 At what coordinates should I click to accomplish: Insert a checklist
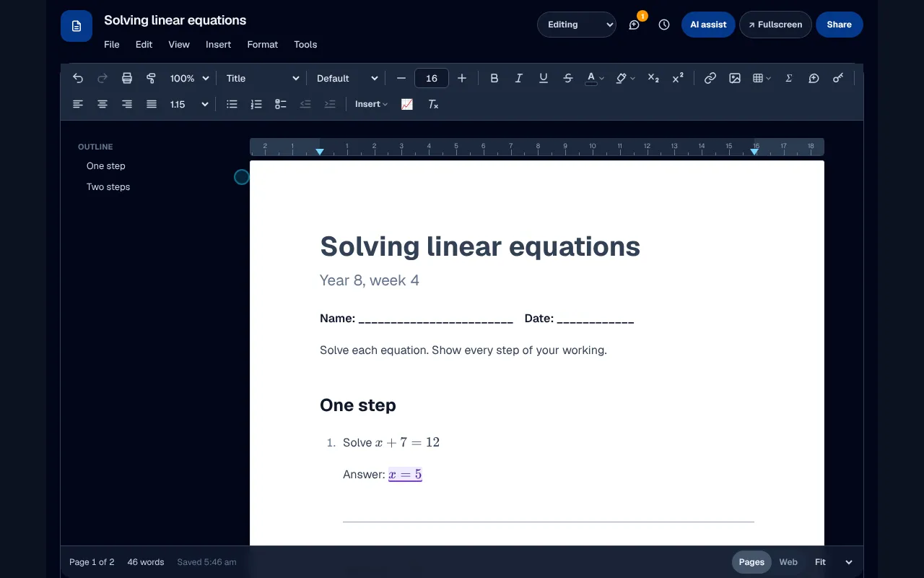tap(281, 104)
